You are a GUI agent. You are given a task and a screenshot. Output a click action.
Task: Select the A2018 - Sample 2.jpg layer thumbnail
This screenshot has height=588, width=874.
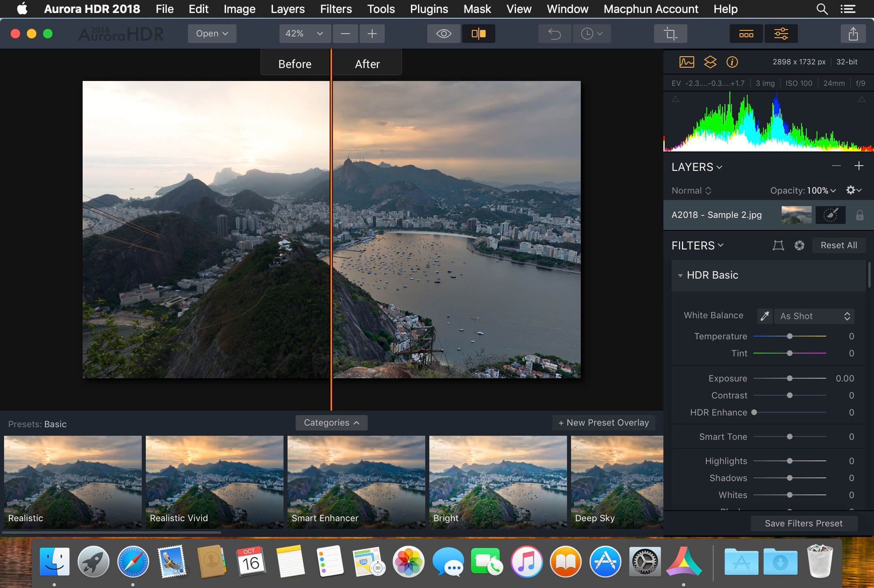[796, 215]
